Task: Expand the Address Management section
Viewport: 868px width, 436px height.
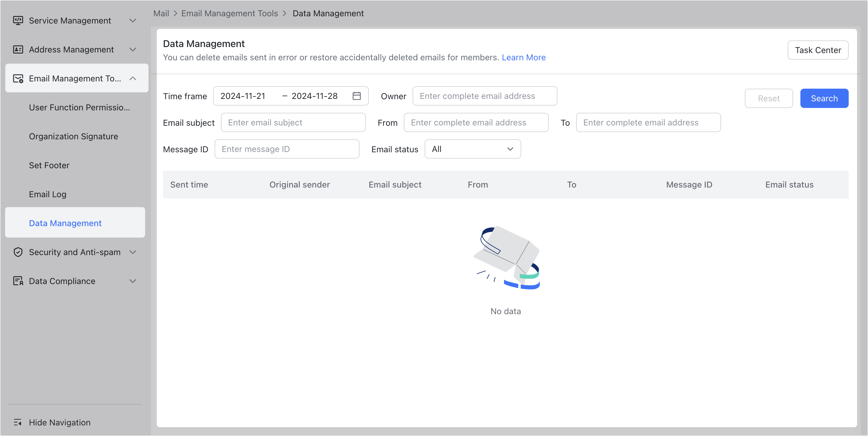Action: pos(133,49)
